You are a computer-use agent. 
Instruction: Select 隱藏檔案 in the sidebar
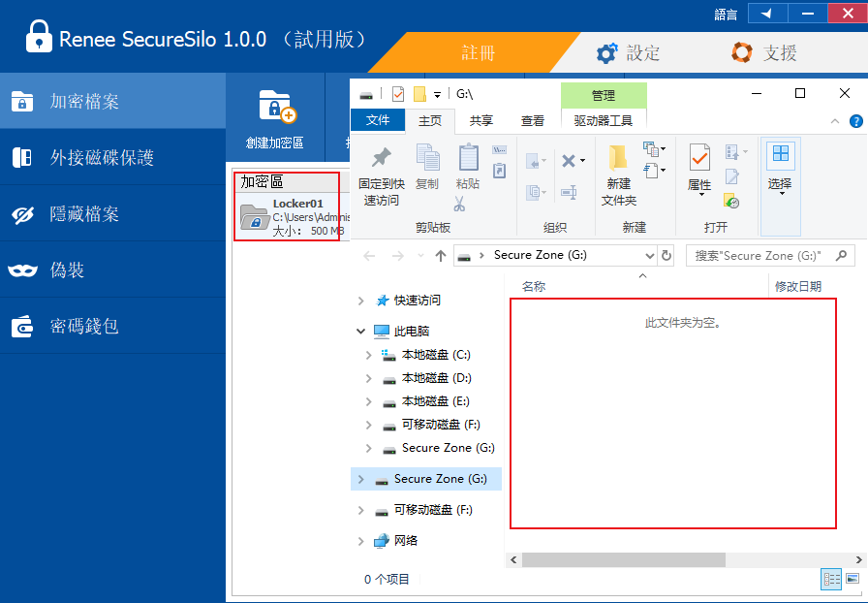tap(113, 214)
